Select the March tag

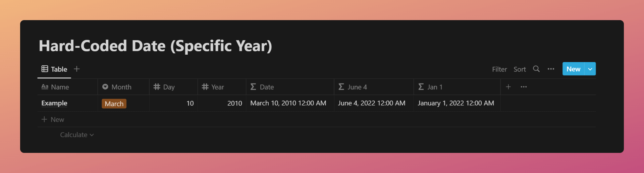tap(114, 104)
